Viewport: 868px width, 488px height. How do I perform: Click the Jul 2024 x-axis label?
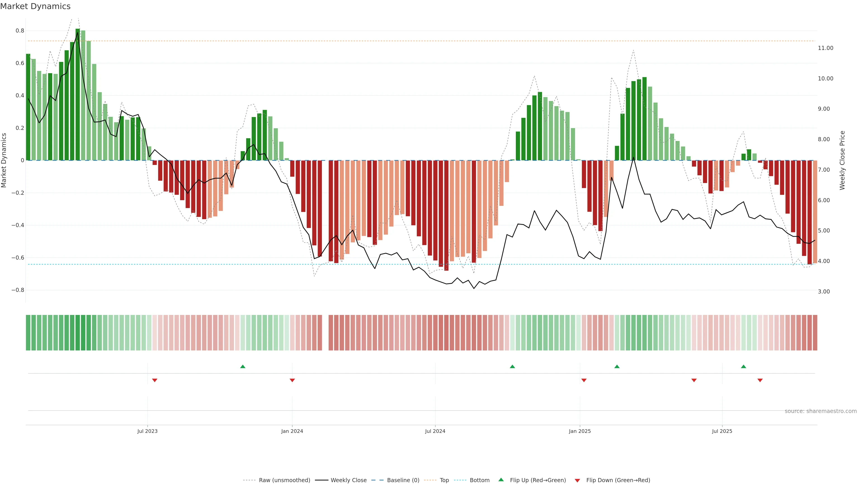[x=435, y=432]
